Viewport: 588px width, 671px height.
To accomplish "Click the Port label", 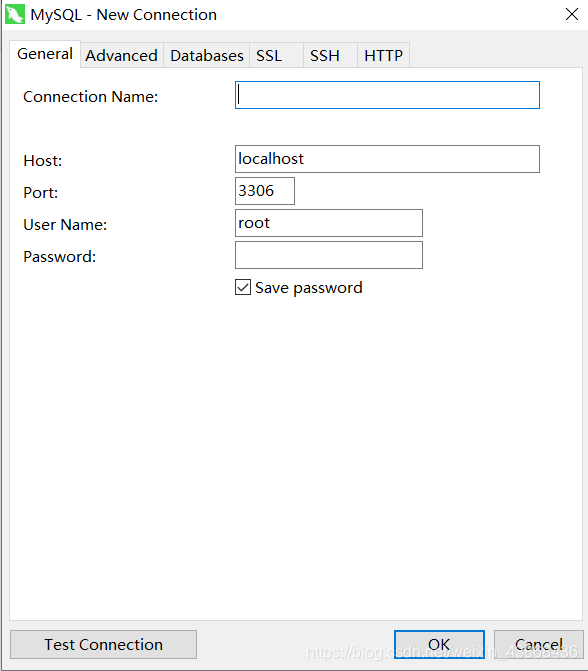I will 41,193.
